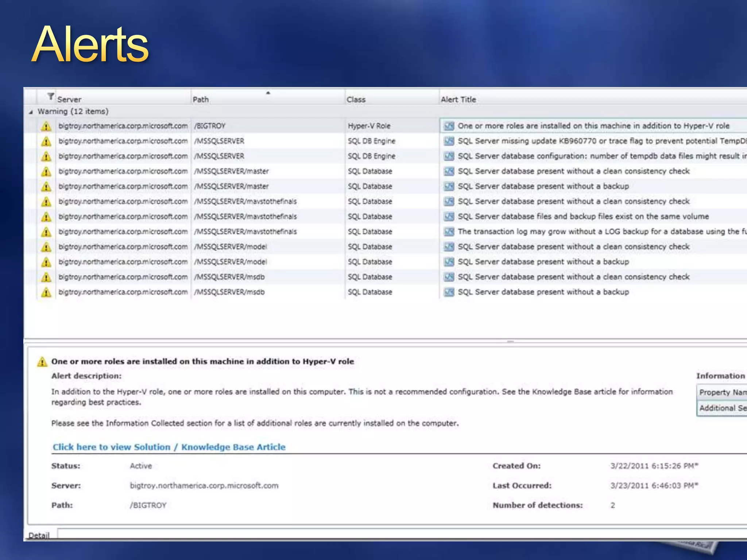The width and height of the screenshot is (747, 560).
Task: Click alert icon beside master consistency check title
Action: click(449, 171)
